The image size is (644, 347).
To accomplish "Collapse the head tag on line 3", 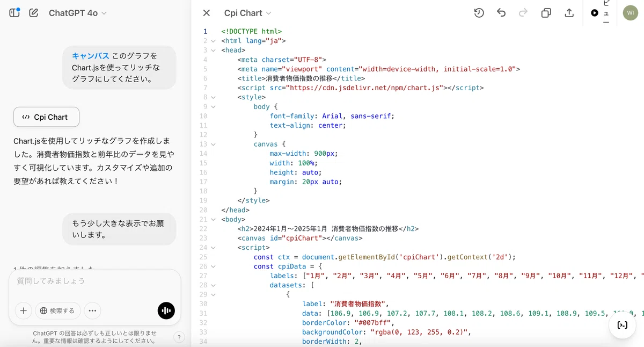I will (x=214, y=50).
